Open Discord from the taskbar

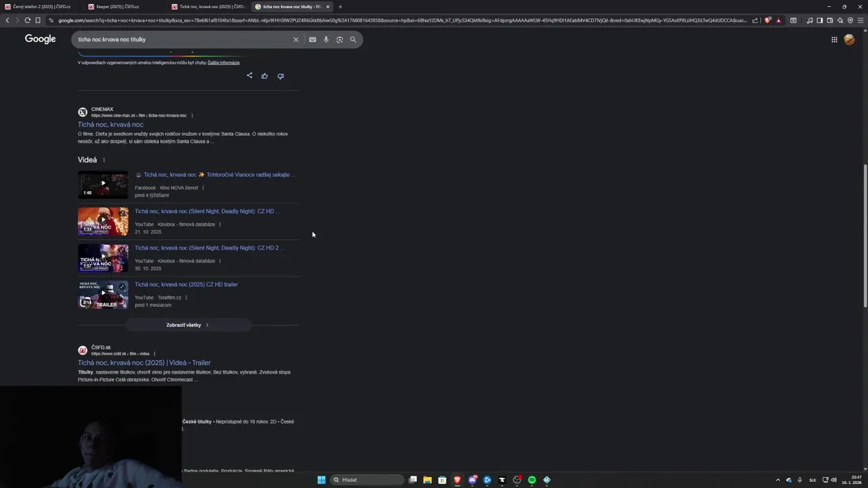pyautogui.click(x=472, y=480)
